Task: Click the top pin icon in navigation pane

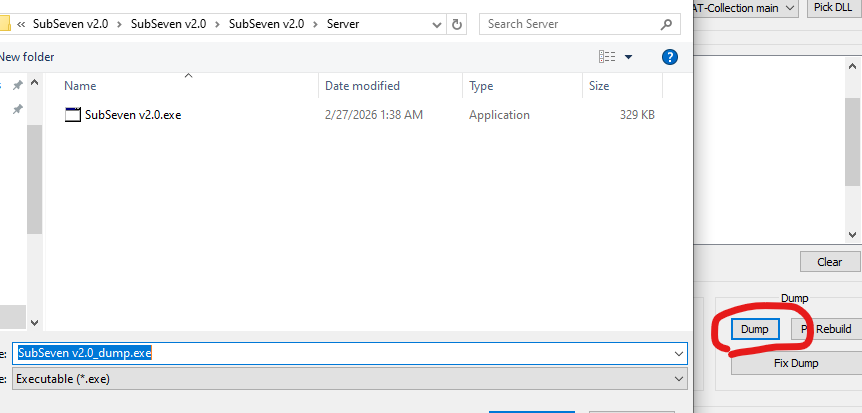Action: coord(17,87)
